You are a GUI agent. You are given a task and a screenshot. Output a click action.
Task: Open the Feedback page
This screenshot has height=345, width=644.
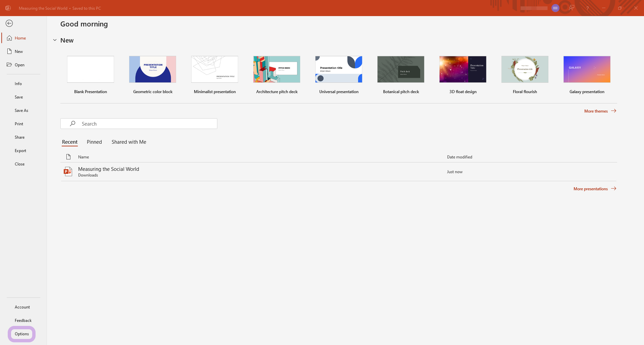pyautogui.click(x=23, y=321)
